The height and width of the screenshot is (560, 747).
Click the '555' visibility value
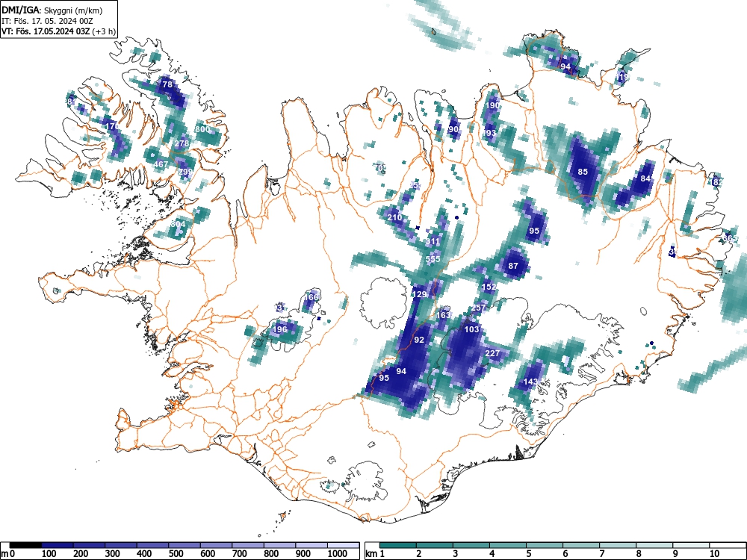click(x=433, y=259)
